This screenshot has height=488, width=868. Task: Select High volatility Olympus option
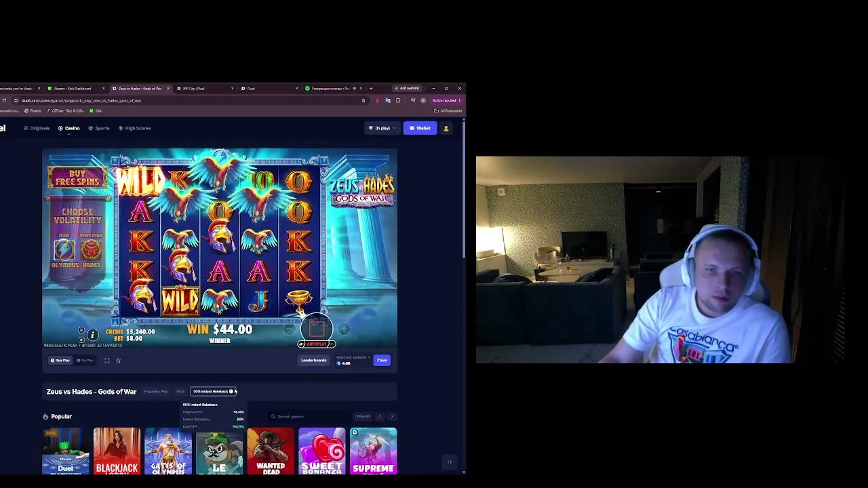tap(64, 252)
